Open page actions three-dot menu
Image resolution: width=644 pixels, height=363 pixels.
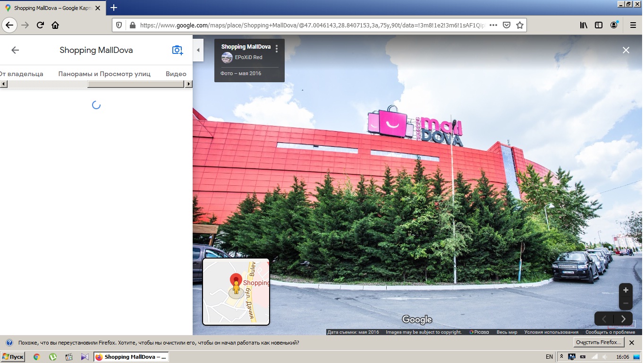point(493,25)
